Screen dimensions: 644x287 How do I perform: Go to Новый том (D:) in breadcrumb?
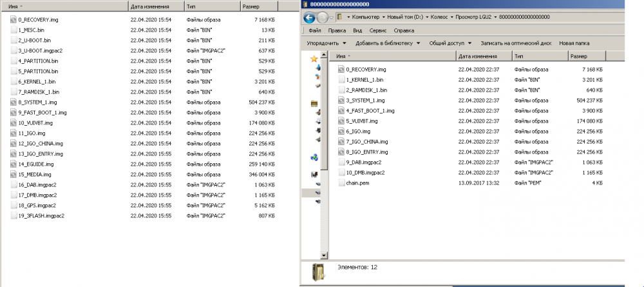(x=406, y=17)
